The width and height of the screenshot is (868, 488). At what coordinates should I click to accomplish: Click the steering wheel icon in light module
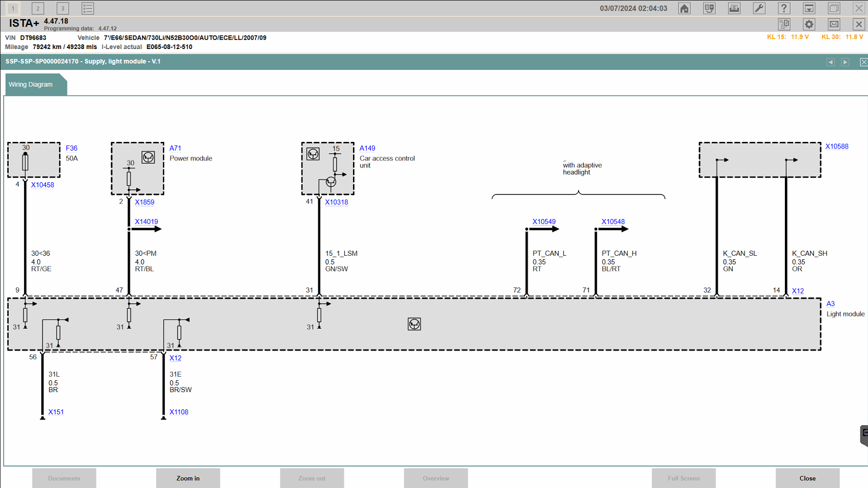[414, 324]
